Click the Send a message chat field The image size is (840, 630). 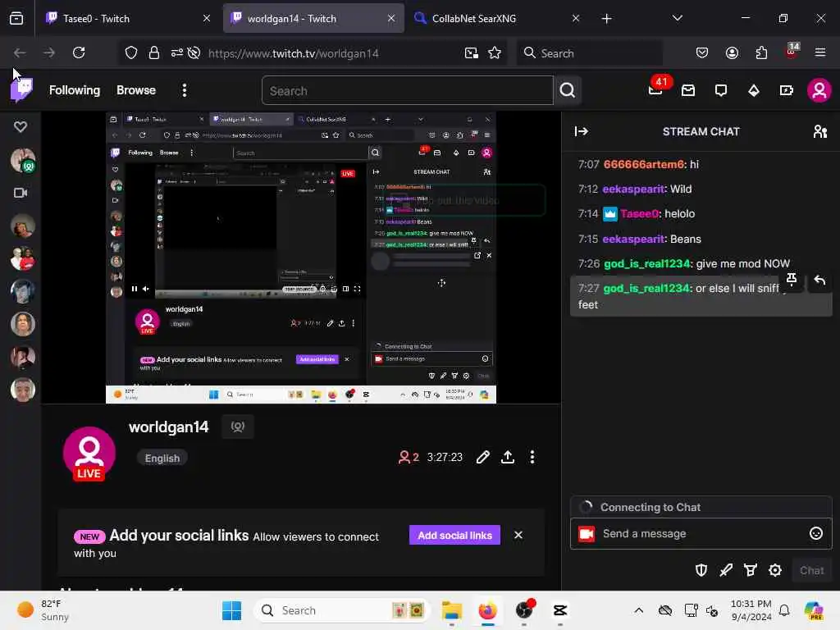tap(701, 533)
